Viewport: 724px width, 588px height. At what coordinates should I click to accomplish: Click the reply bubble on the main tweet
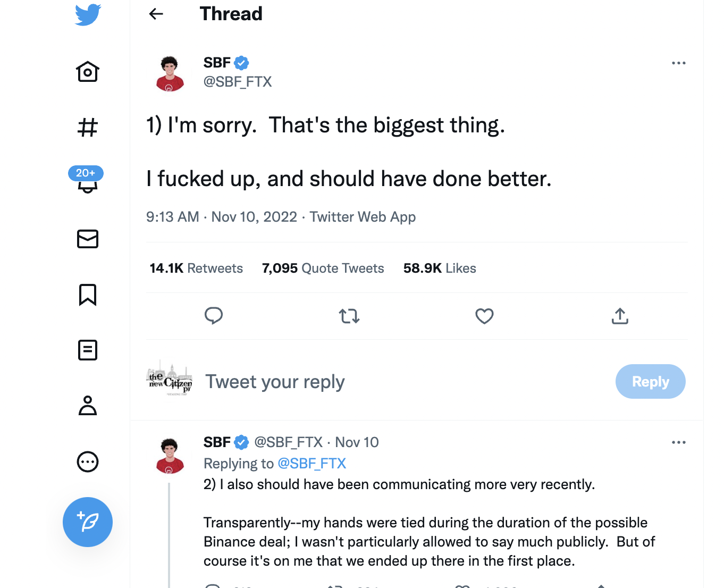click(x=214, y=316)
